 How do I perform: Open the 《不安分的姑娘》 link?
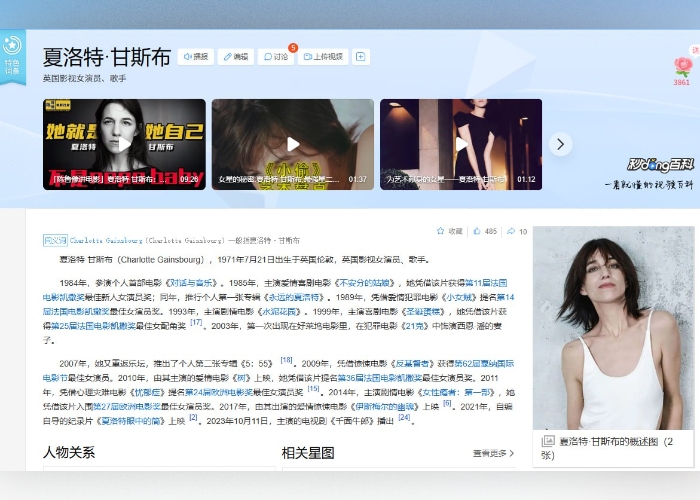[365, 283]
